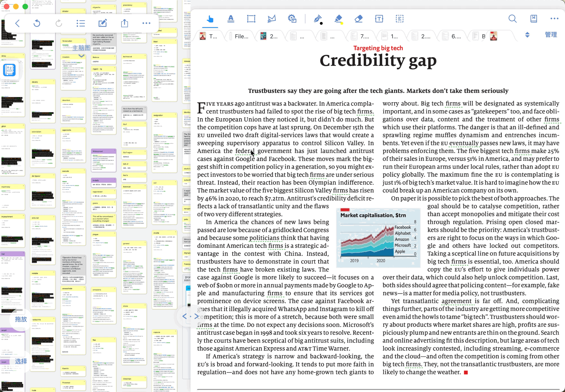Viewport: 565px width, 392px height.
Task: Expand the 主脑图 dropdown chevron
Action: pyautogui.click(x=81, y=56)
